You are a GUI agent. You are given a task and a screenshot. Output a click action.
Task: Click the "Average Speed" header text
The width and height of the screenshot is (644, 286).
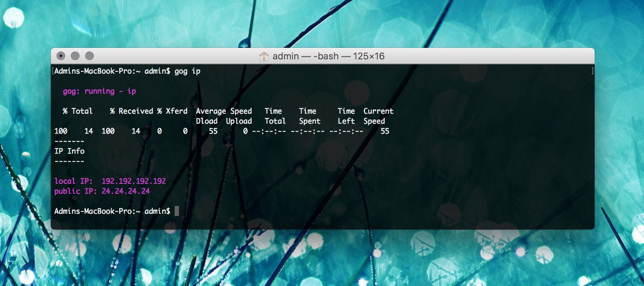pyautogui.click(x=224, y=111)
